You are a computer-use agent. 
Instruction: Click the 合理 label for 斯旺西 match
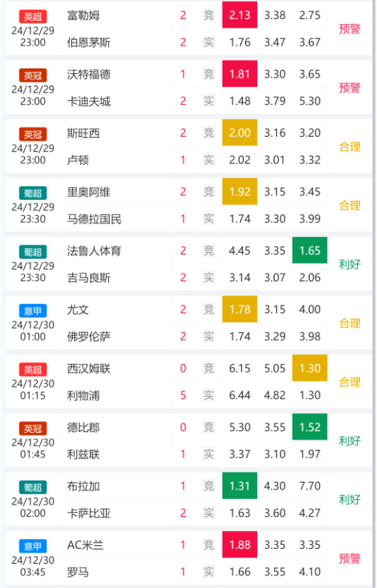(x=350, y=147)
